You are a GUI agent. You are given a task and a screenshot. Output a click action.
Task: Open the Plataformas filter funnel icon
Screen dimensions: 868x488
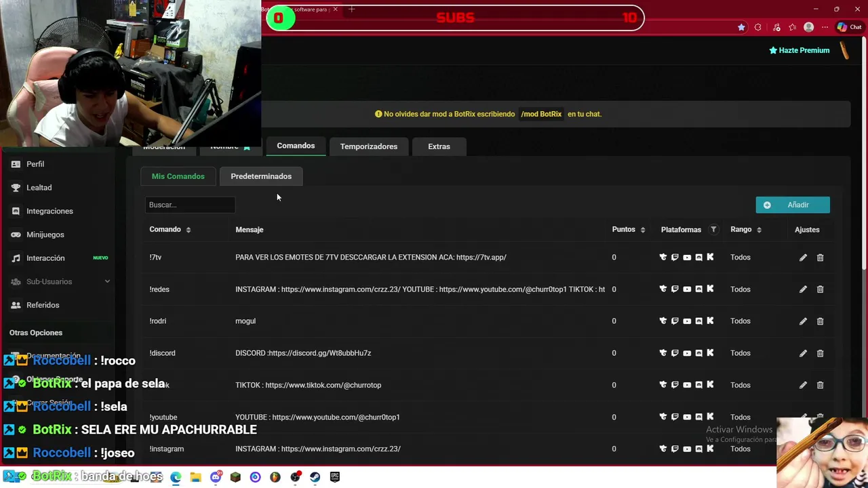[713, 230]
